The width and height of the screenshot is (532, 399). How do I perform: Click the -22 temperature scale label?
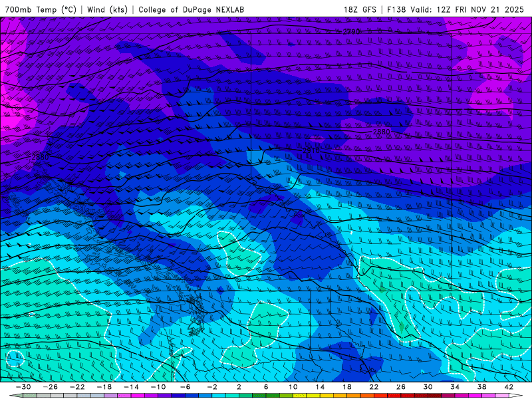point(77,387)
